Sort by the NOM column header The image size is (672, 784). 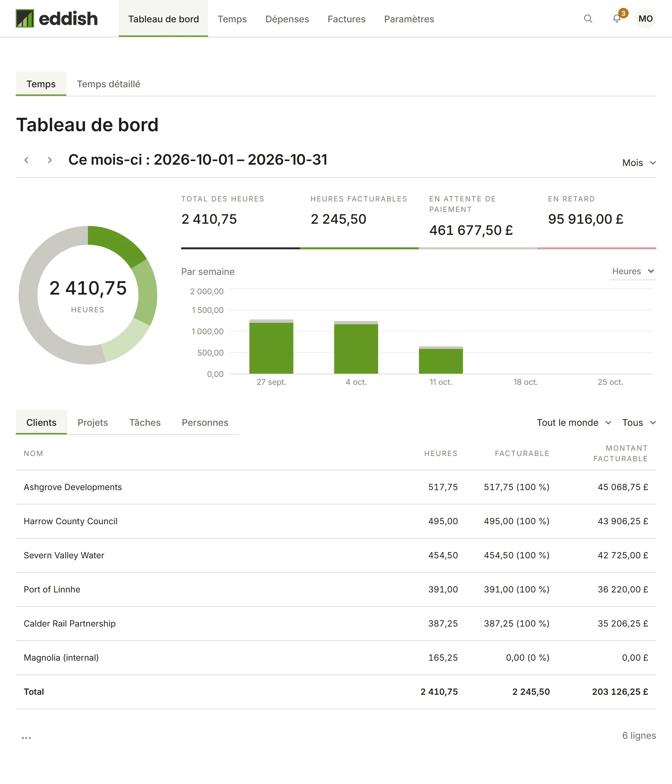33,453
